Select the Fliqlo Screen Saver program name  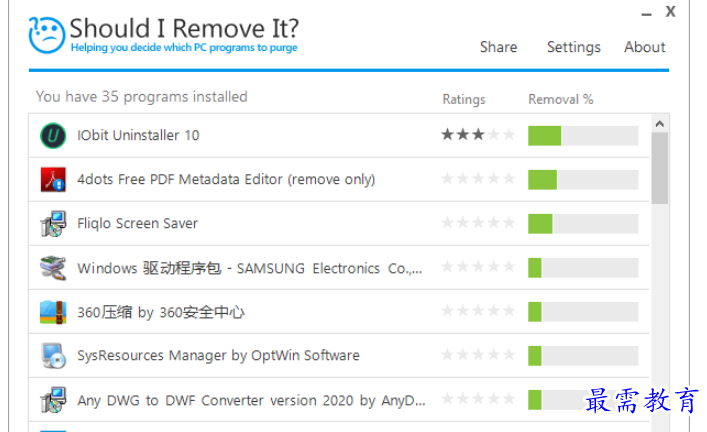coord(138,223)
